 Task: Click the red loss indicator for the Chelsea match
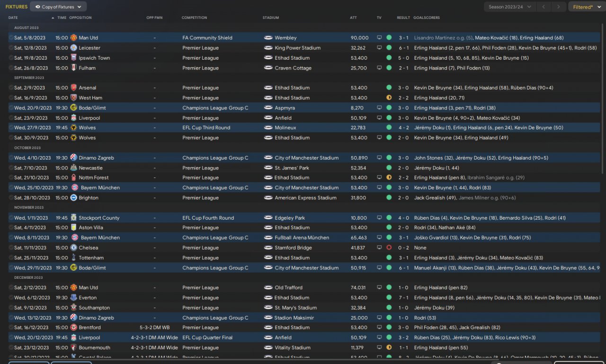(389, 248)
